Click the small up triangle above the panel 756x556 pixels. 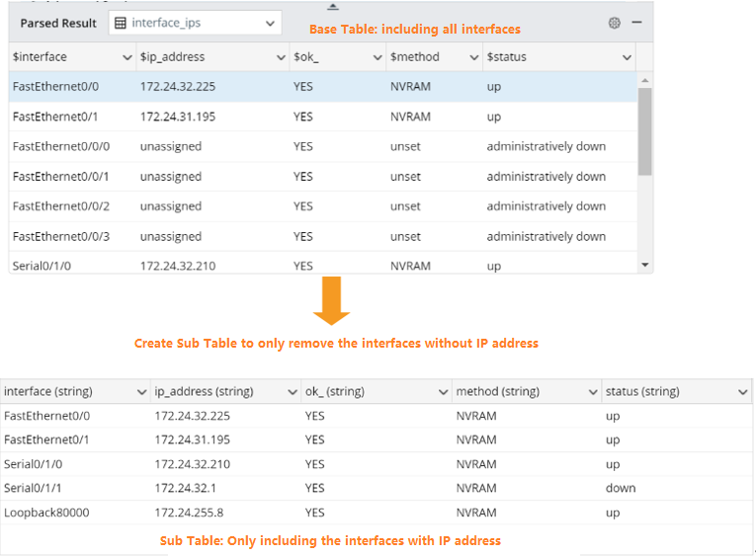[x=333, y=6]
